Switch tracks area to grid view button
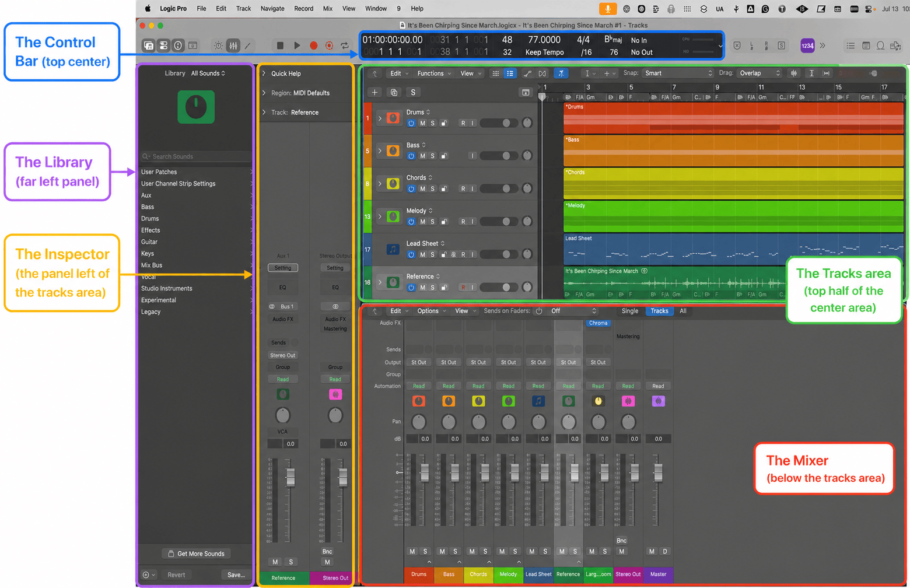Screen dimensions: 910x588 point(495,73)
